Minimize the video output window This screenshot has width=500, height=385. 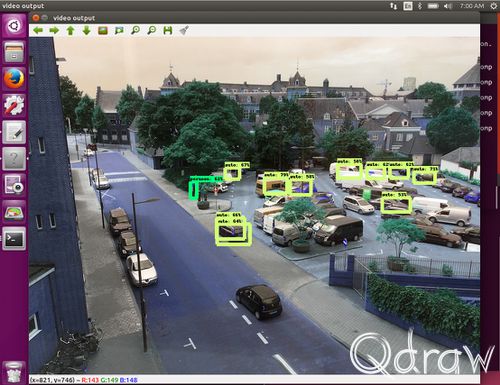pyautogui.click(x=45, y=18)
